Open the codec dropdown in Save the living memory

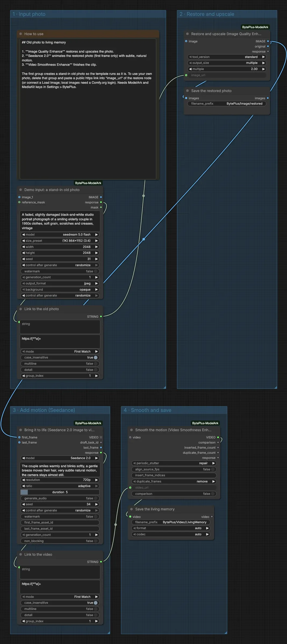pyautogui.click(x=171, y=534)
